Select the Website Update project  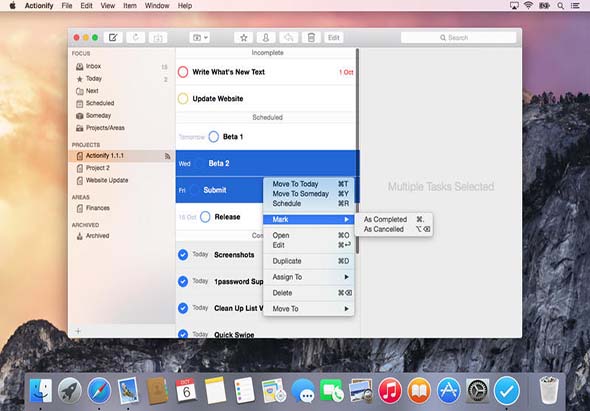tap(122, 180)
